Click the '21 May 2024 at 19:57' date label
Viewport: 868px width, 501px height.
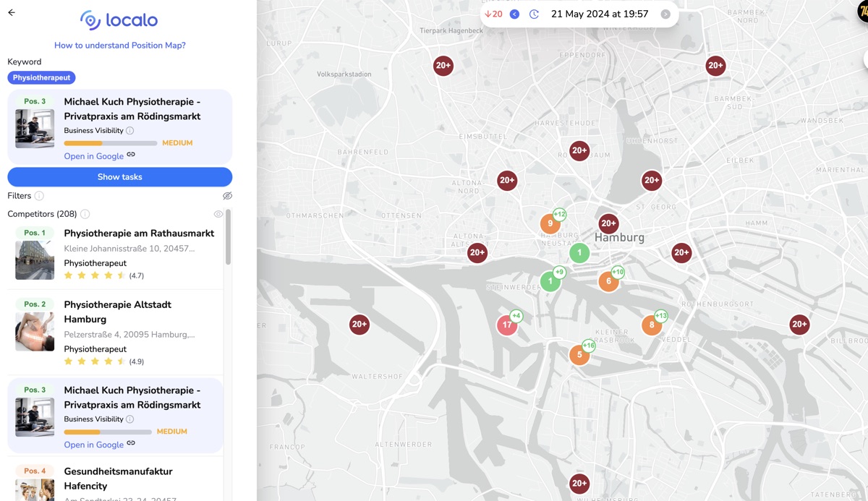pyautogui.click(x=600, y=14)
